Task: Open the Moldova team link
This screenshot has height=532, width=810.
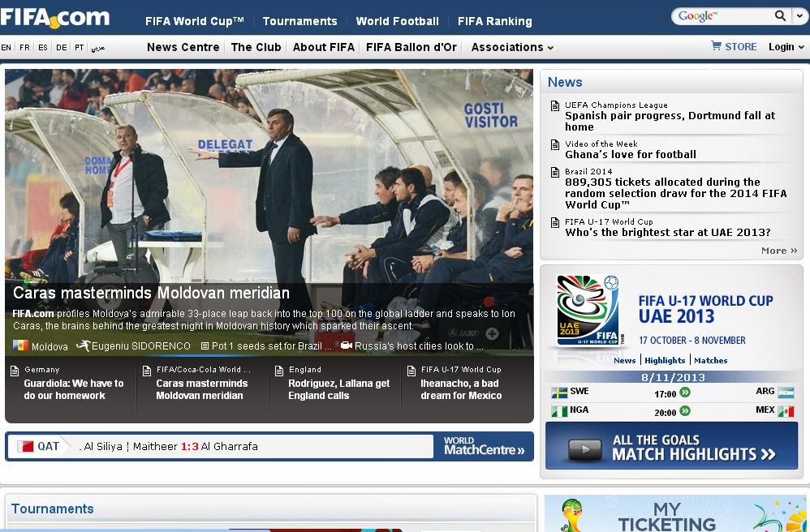Action: click(x=50, y=346)
